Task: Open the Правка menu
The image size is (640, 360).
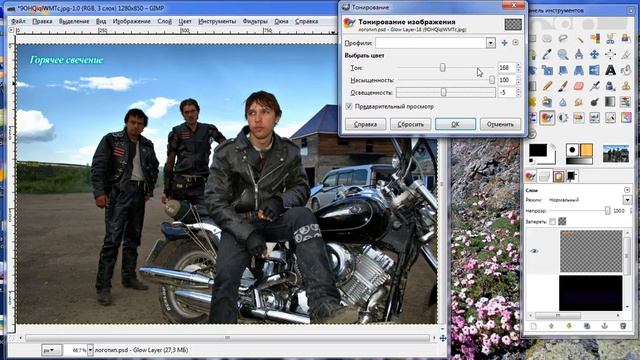Action: coord(42,21)
